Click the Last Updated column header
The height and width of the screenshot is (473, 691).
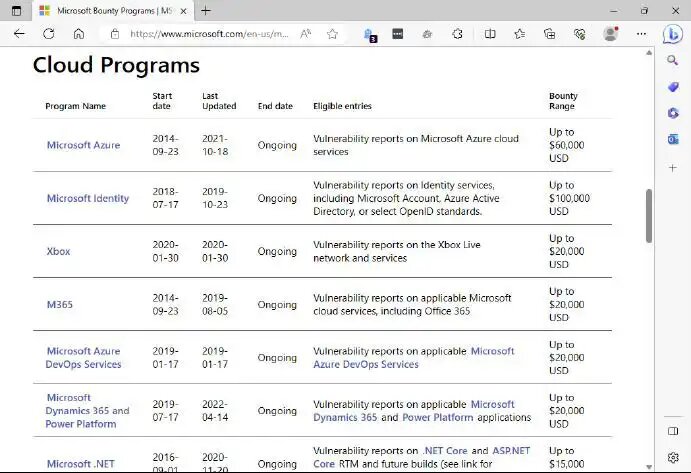tap(219, 101)
